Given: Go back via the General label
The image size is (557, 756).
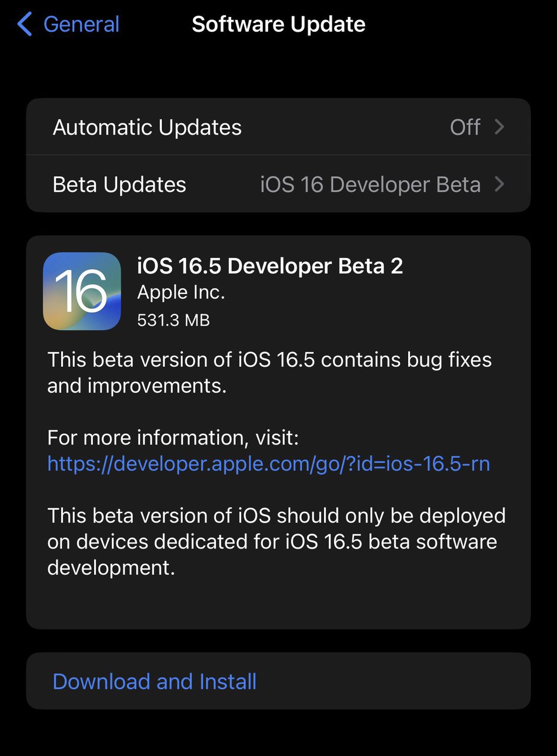Looking at the screenshot, I should [x=81, y=25].
